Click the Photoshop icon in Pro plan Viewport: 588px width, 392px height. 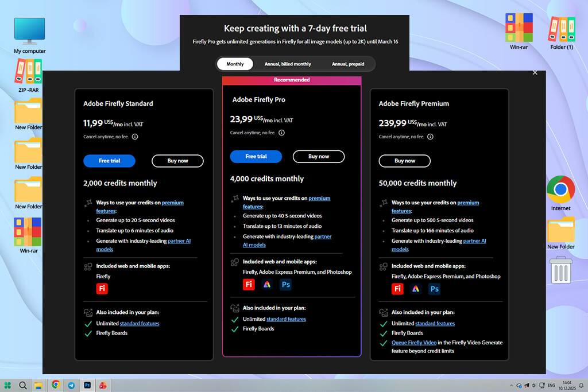pos(286,285)
